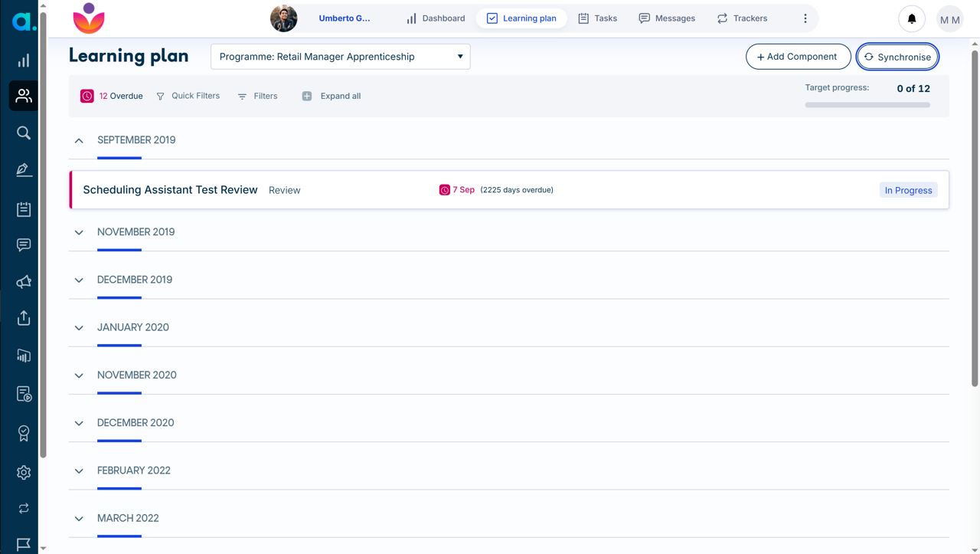Switch to the Tasks tab
The image size is (980, 554).
597,18
